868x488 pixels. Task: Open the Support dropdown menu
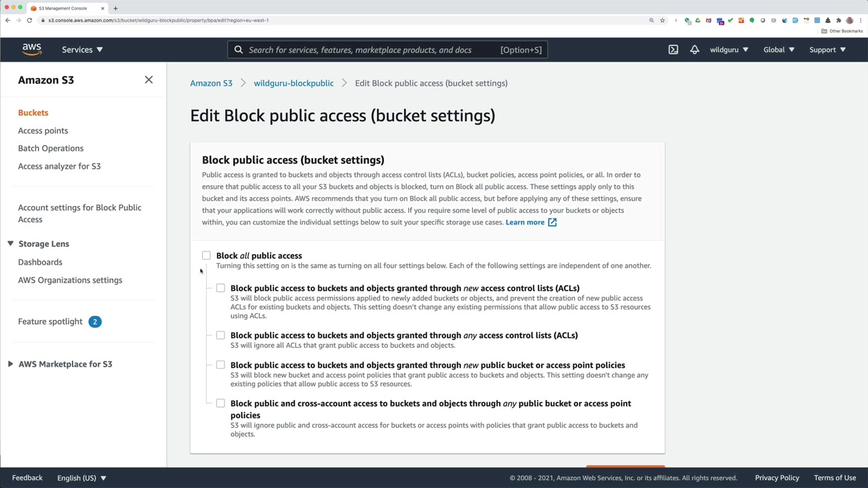(827, 49)
